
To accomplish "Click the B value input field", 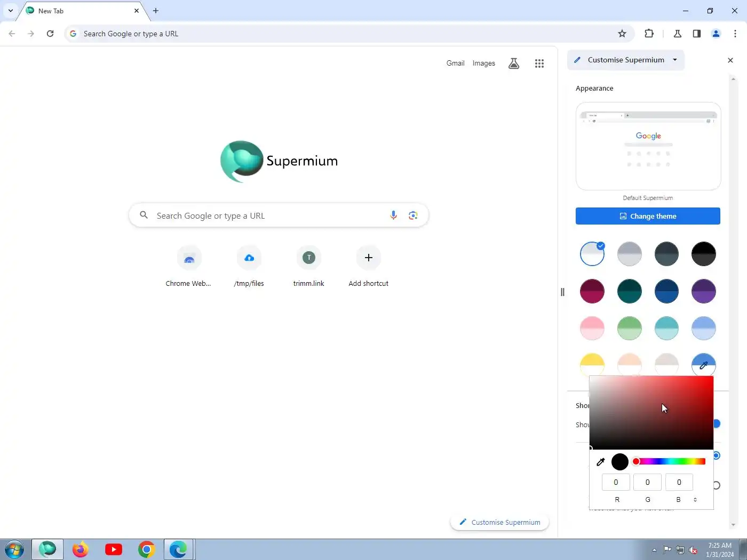I will (x=679, y=482).
